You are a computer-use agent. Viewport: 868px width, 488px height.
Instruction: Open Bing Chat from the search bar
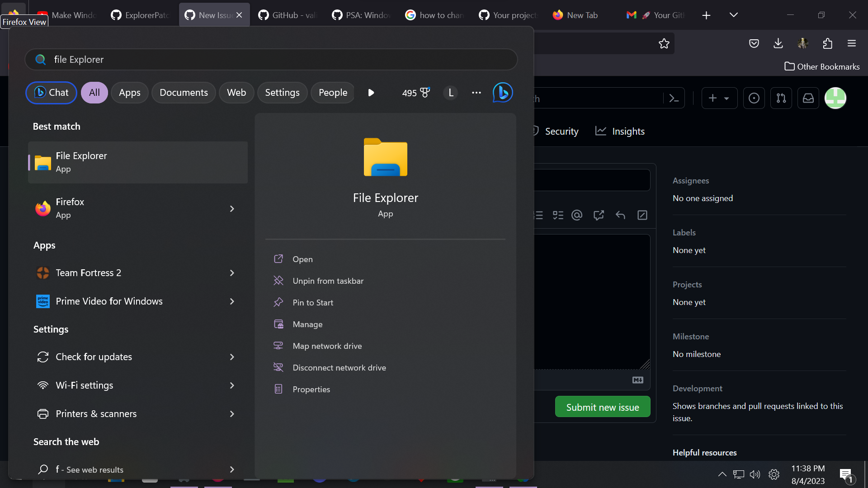coord(51,93)
